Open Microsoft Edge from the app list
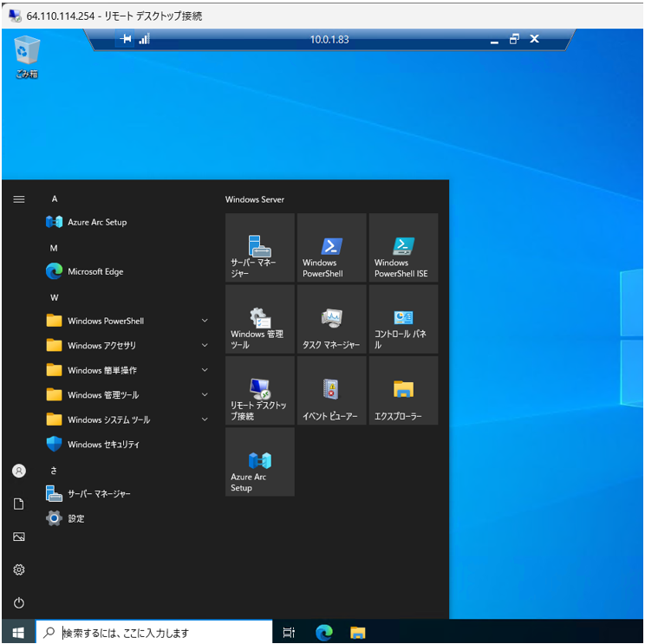The height and width of the screenshot is (644, 645). (x=95, y=271)
